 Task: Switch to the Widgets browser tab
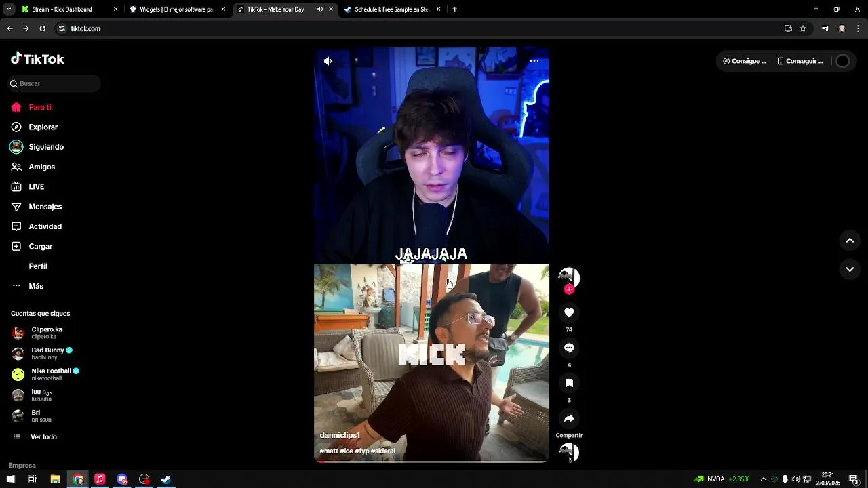[x=176, y=9]
